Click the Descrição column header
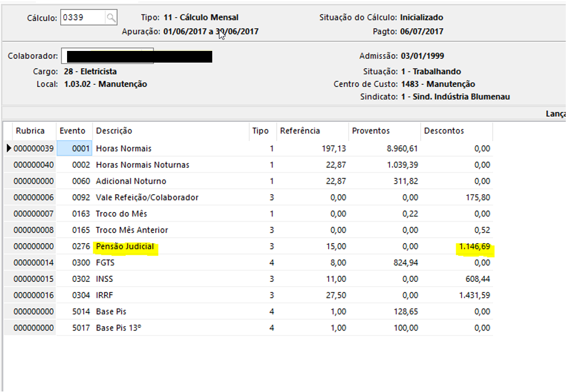The image size is (573, 392). coord(114,131)
